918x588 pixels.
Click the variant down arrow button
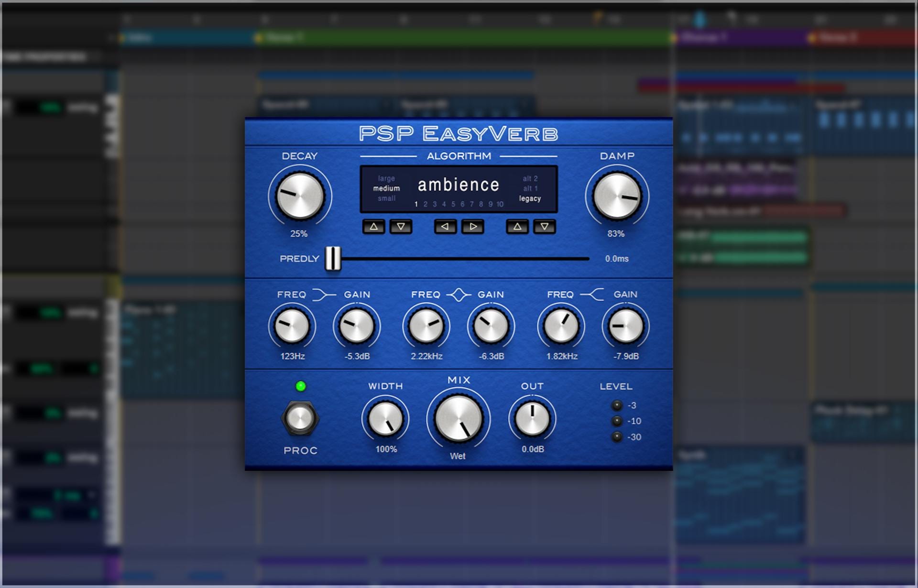click(x=545, y=227)
